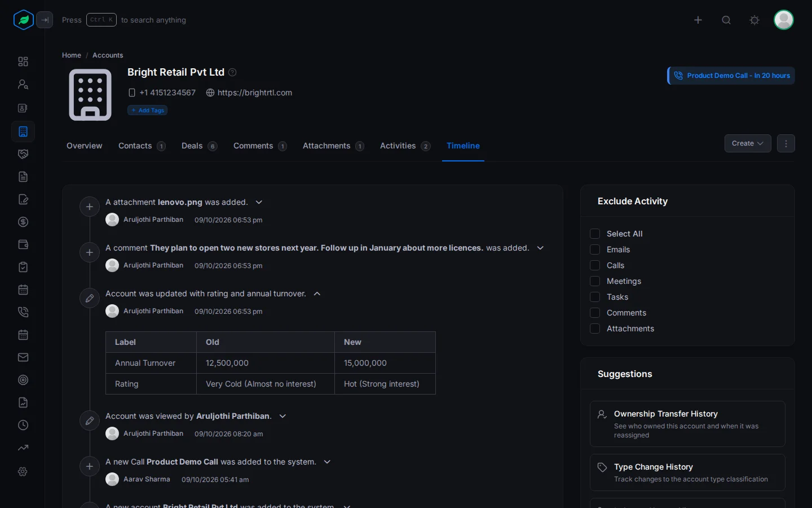Check the Select All checkbox
812x508 pixels.
point(595,234)
